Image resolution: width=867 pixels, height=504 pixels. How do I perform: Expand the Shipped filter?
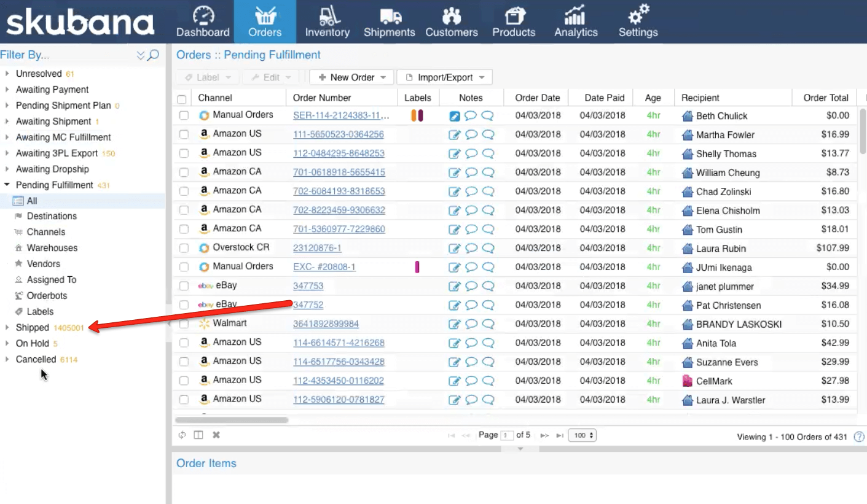point(7,328)
